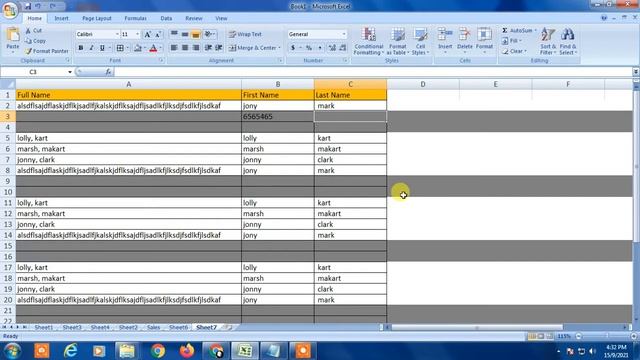Increase decimal places
640x360 pixels.
point(332,48)
